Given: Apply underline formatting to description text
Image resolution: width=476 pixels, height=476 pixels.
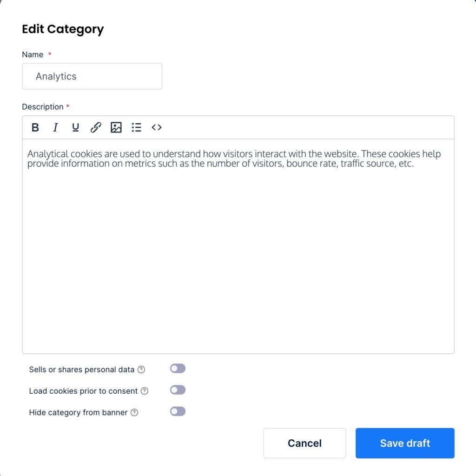Looking at the screenshot, I should pyautogui.click(x=76, y=127).
